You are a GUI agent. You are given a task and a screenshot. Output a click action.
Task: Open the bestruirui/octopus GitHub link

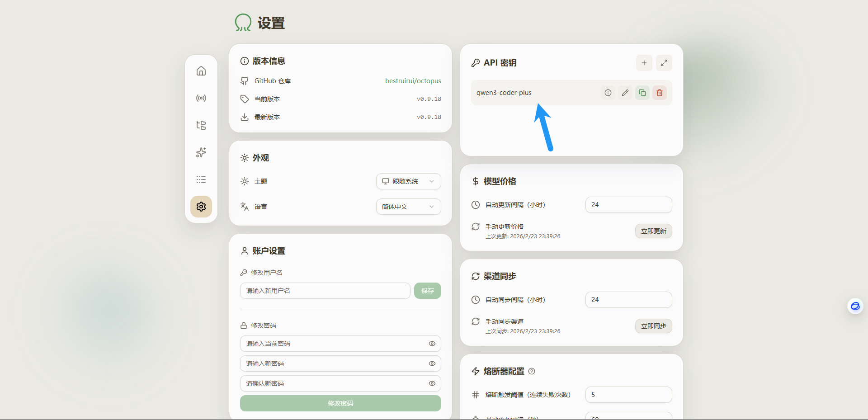(x=413, y=81)
